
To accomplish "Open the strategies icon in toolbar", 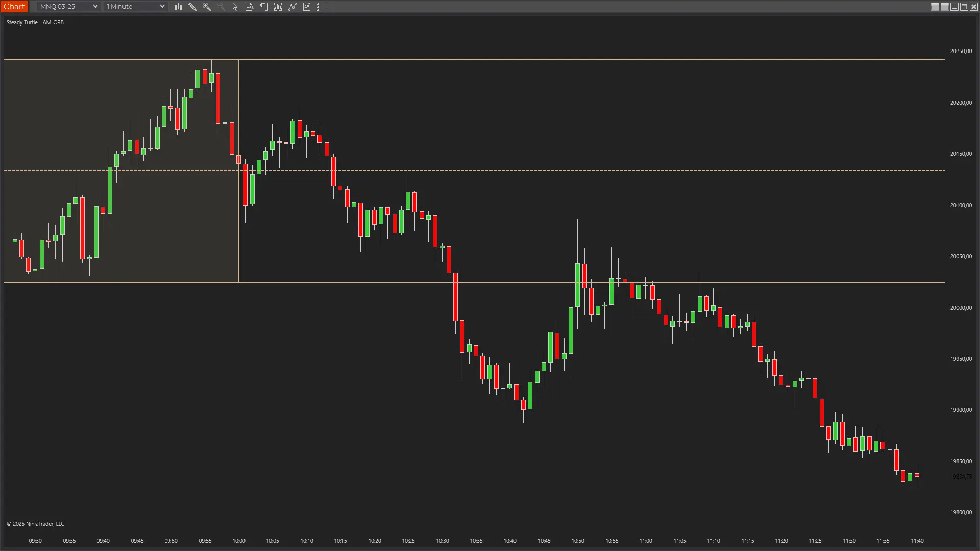I will click(307, 7).
